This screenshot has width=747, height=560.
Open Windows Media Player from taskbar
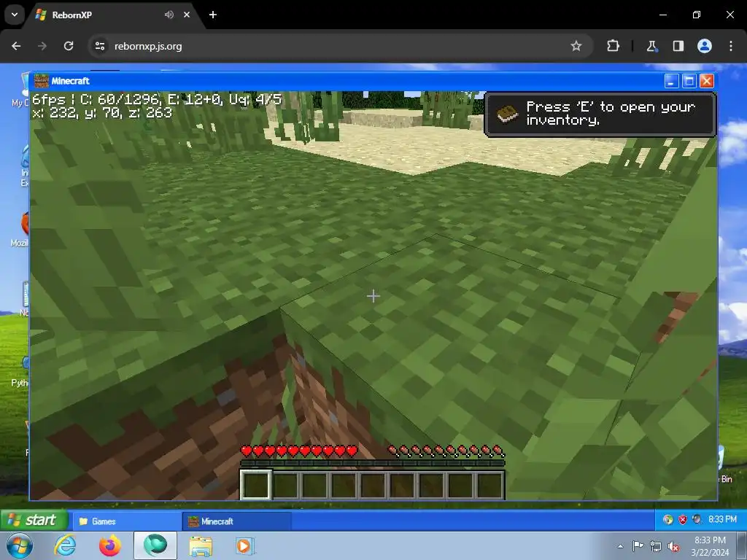[245, 545]
